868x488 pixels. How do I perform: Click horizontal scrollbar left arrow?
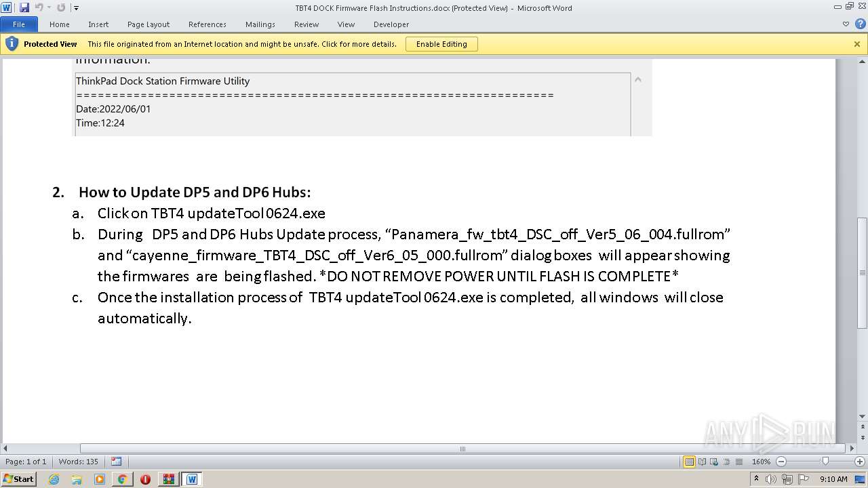5,448
